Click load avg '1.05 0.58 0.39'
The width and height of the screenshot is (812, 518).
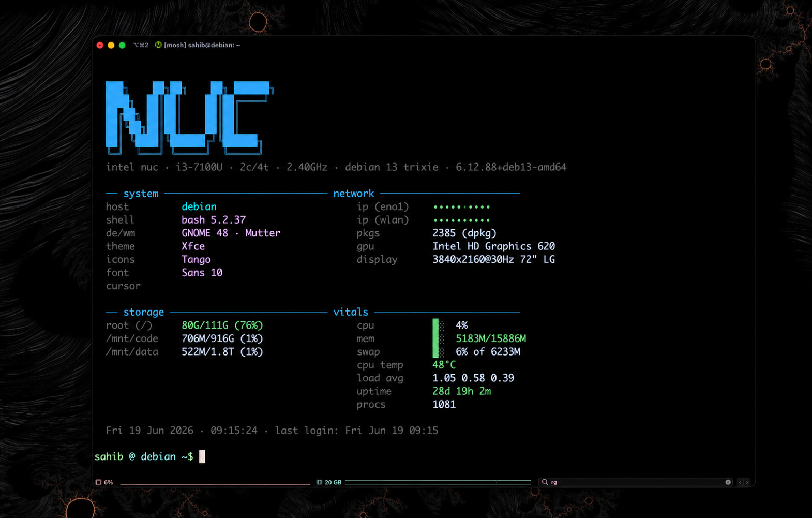click(473, 378)
